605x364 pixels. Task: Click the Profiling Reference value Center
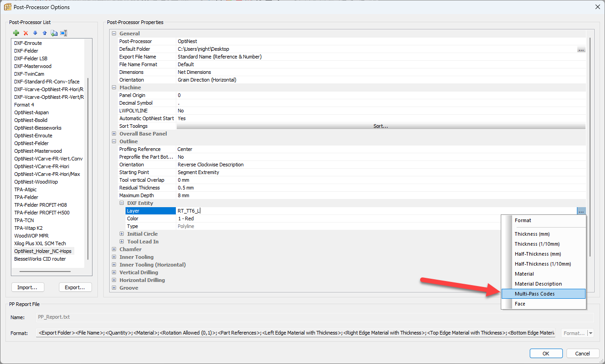click(185, 149)
